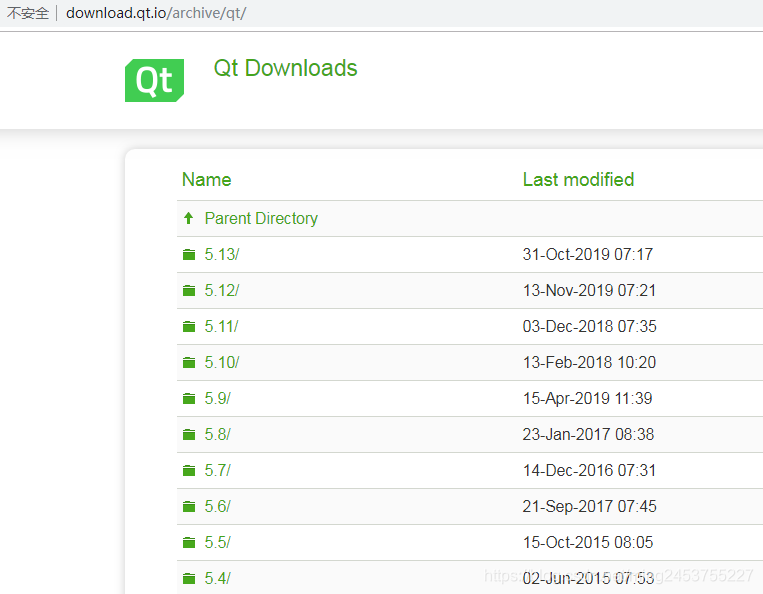Select the date 03-Dec-2018 07:35
763x594 pixels.
pyautogui.click(x=590, y=326)
